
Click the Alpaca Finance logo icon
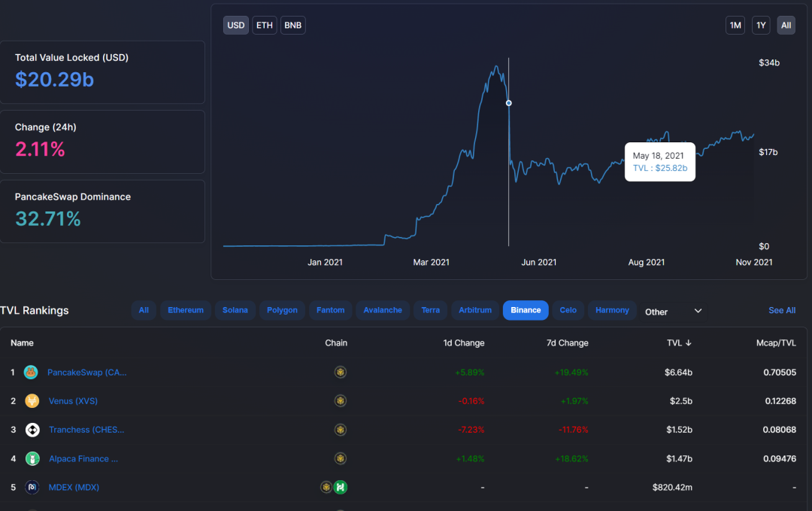pyautogui.click(x=32, y=458)
